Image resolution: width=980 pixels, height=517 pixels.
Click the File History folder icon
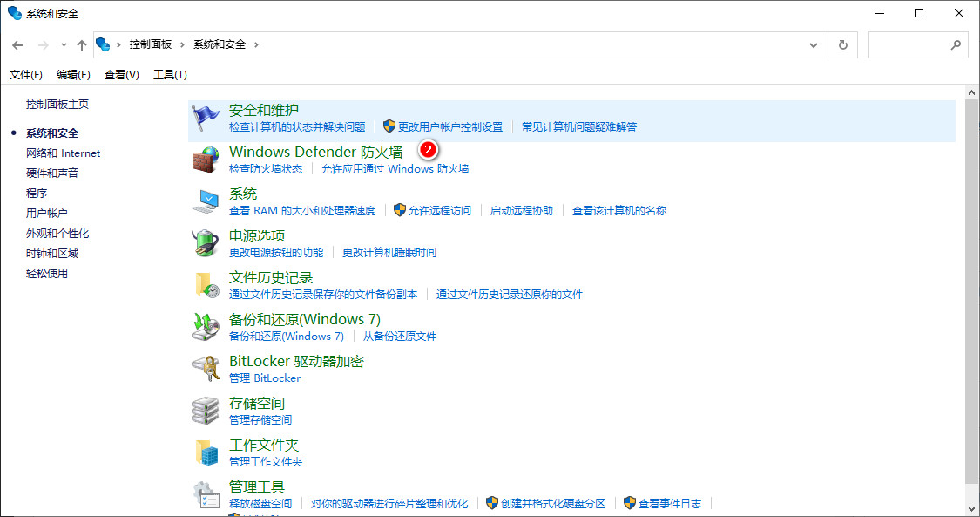click(x=206, y=284)
